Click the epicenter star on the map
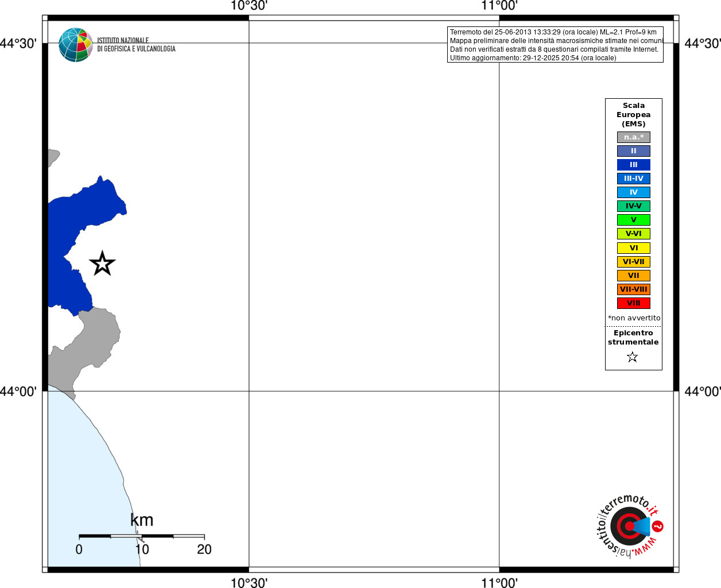 (103, 264)
